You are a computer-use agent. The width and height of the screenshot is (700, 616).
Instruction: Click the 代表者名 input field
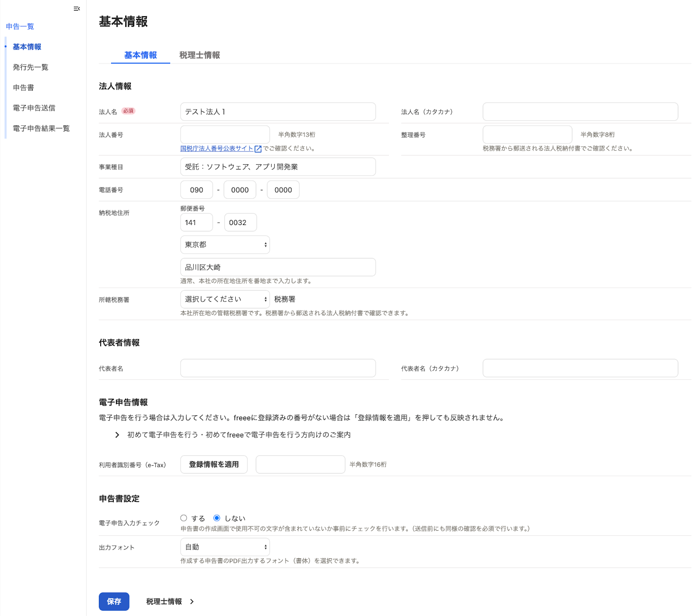(x=278, y=368)
